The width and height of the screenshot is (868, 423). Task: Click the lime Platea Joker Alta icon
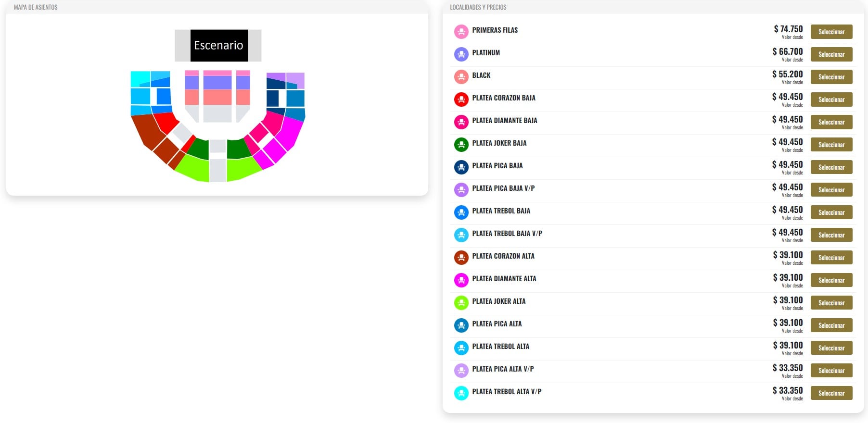tap(461, 303)
